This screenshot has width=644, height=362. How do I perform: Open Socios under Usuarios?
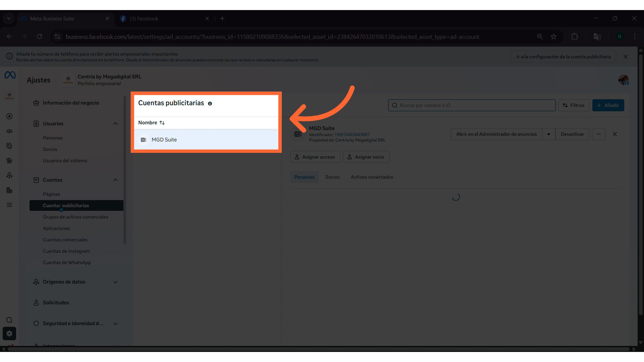[x=50, y=149]
